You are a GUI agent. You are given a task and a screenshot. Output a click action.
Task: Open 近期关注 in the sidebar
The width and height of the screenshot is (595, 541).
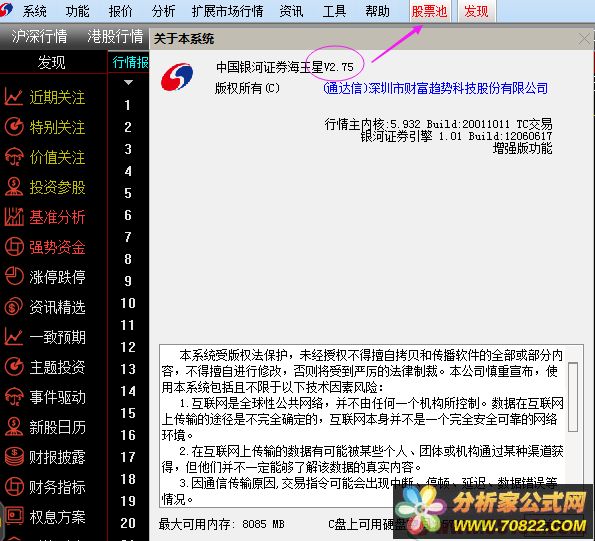[57, 98]
